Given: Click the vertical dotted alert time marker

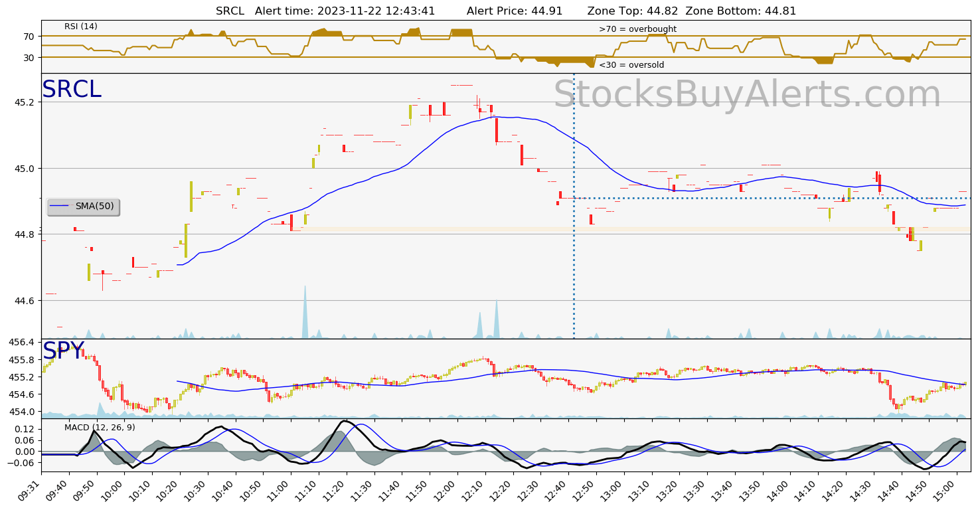Looking at the screenshot, I should [x=574, y=206].
